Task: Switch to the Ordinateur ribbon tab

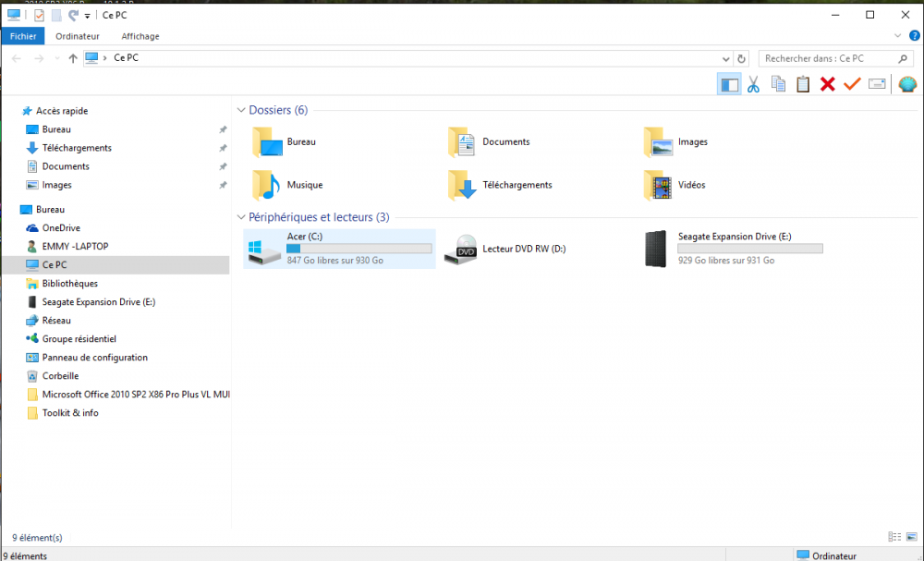Action: 78,36
